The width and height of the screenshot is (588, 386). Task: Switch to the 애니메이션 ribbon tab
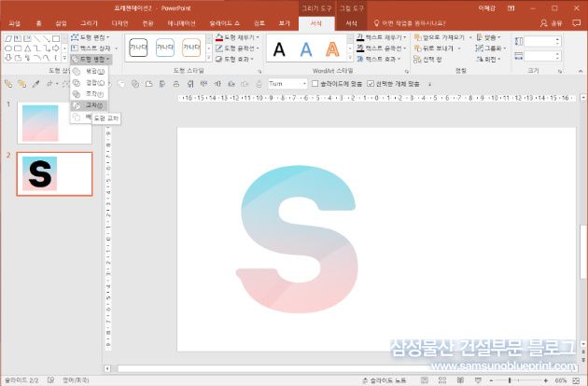[181, 23]
